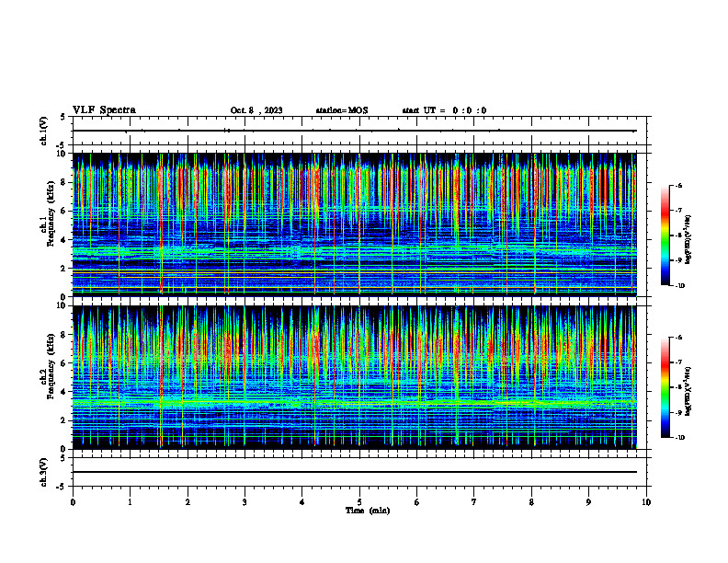Click time axis tick label '8'
Screen dimensions: 728x563
point(531,502)
